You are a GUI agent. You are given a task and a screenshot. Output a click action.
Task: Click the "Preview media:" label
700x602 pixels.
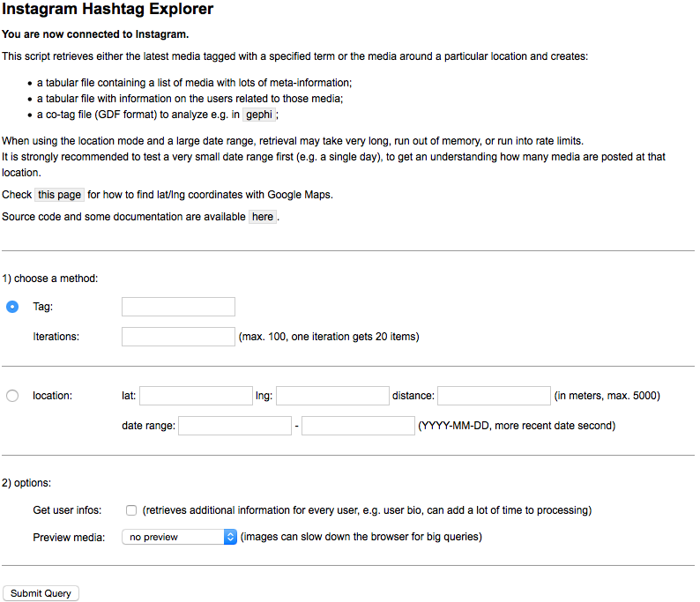[x=67, y=537]
